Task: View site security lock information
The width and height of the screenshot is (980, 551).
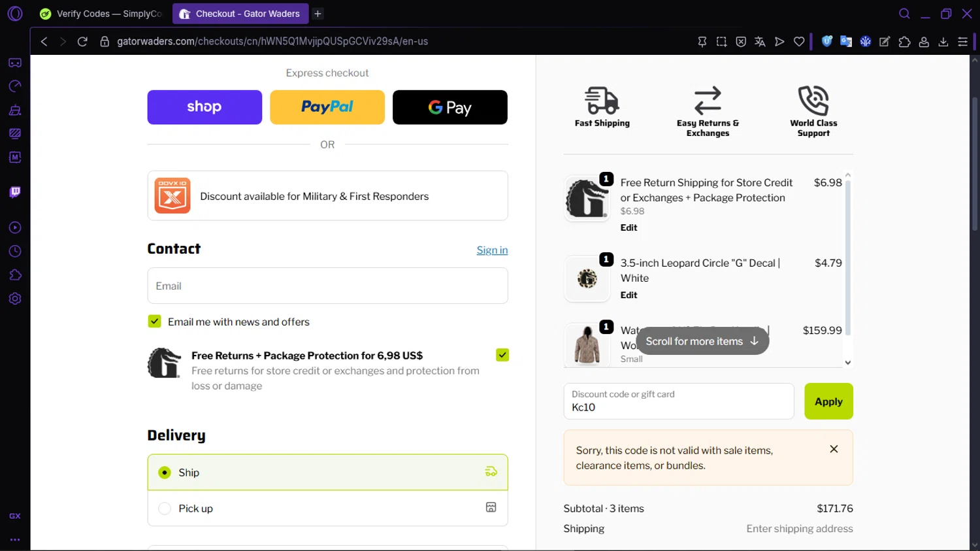Action: [104, 41]
